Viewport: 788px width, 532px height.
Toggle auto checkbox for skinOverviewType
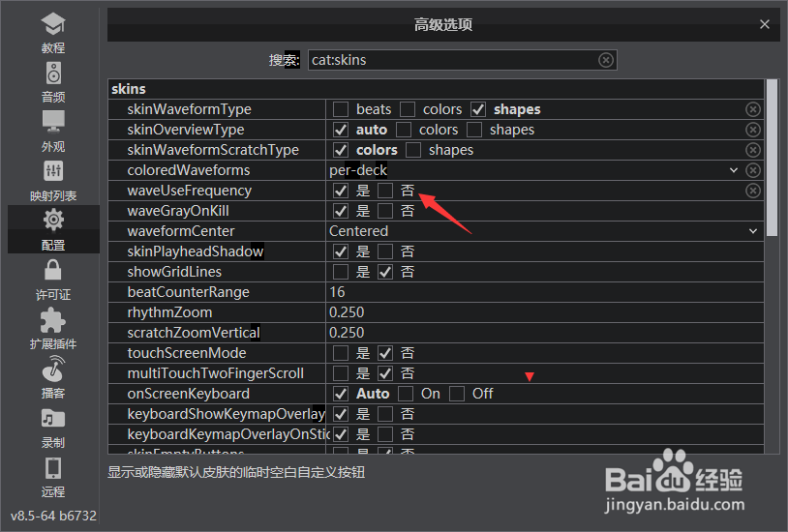[x=340, y=130]
